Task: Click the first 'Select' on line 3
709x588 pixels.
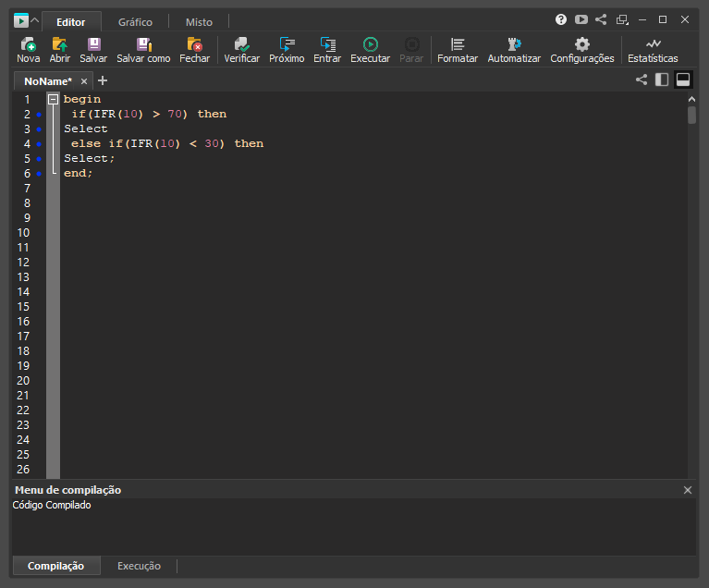Action: [x=86, y=129]
